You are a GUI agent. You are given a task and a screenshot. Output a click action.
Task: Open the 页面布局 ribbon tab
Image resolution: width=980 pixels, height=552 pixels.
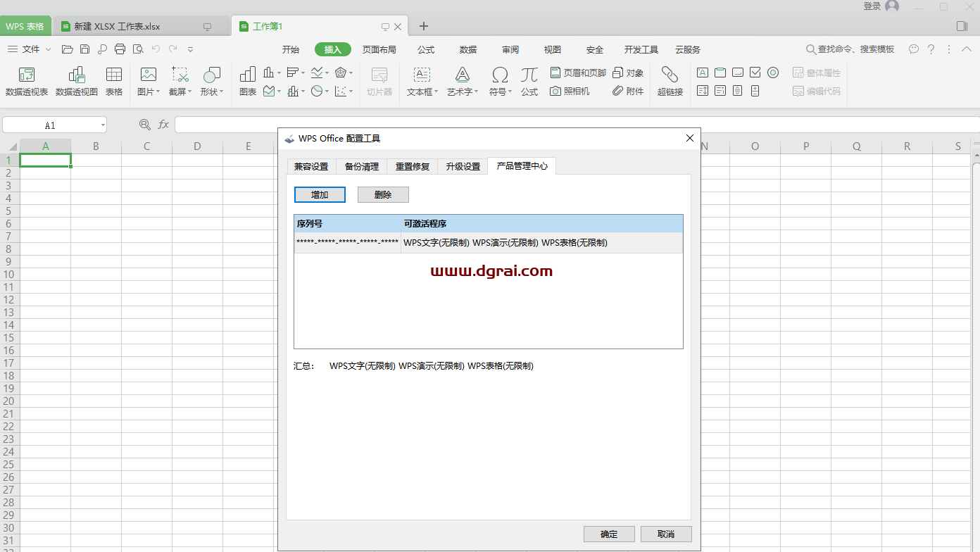pyautogui.click(x=379, y=49)
